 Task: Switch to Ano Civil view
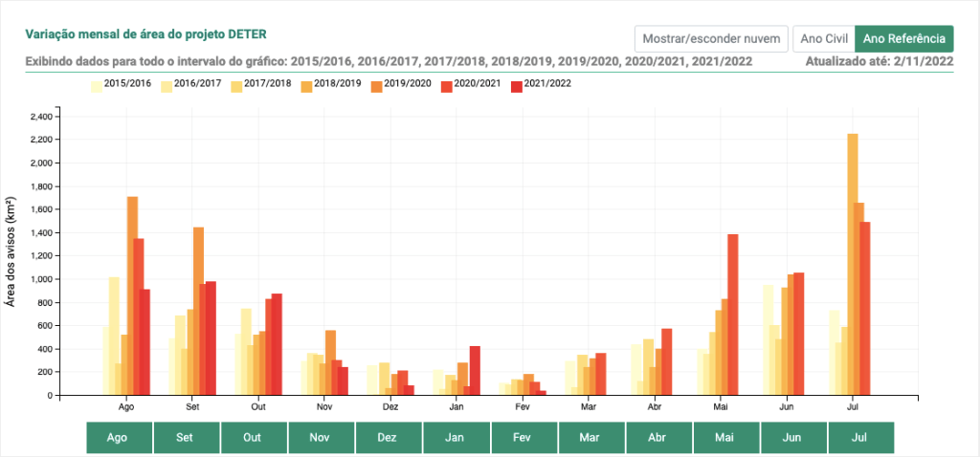pyautogui.click(x=822, y=38)
